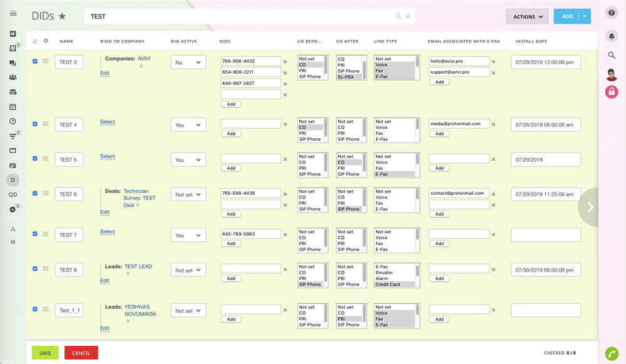The image size is (626, 364).
Task: Open the ADD button dropdown arrow
Action: point(584,17)
